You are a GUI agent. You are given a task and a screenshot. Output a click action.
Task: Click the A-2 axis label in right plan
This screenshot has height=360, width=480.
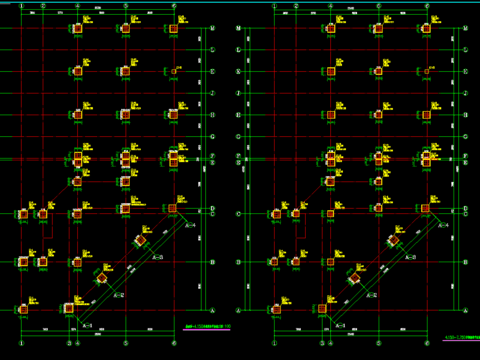coord(372,295)
